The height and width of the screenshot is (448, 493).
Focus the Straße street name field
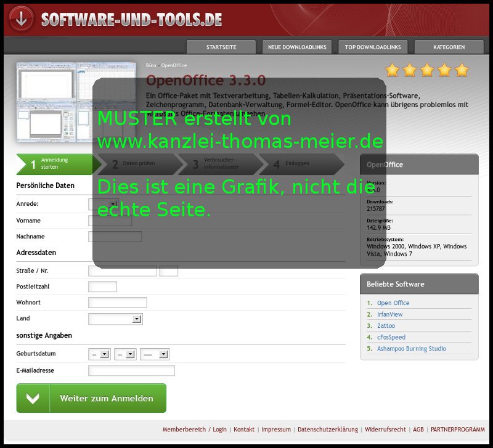[123, 271]
